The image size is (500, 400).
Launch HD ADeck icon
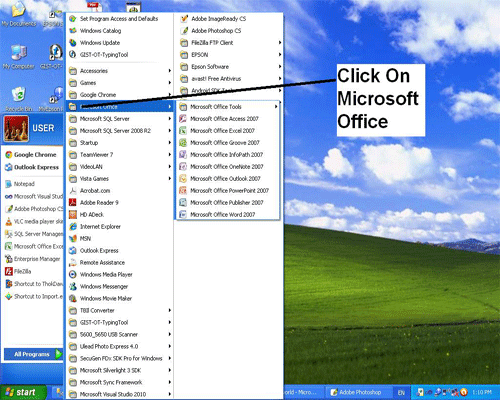click(x=73, y=214)
